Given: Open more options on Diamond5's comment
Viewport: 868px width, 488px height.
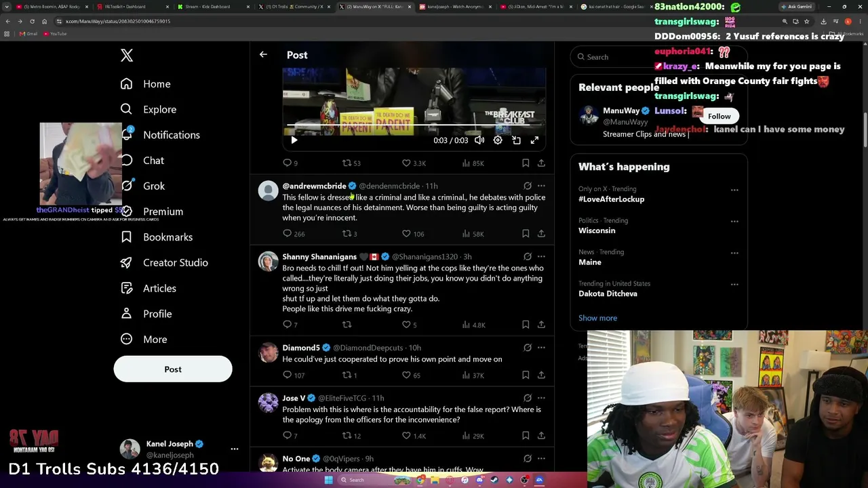Looking at the screenshot, I should coord(541,348).
